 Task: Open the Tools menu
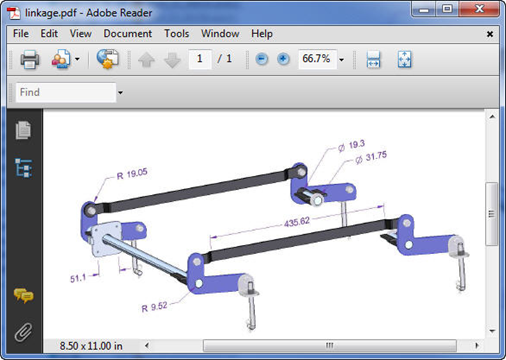click(177, 34)
